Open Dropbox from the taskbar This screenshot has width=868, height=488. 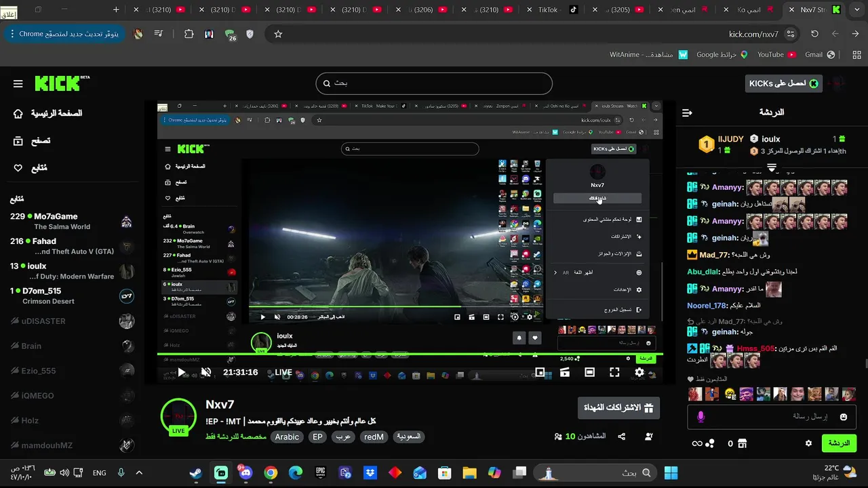(x=370, y=472)
